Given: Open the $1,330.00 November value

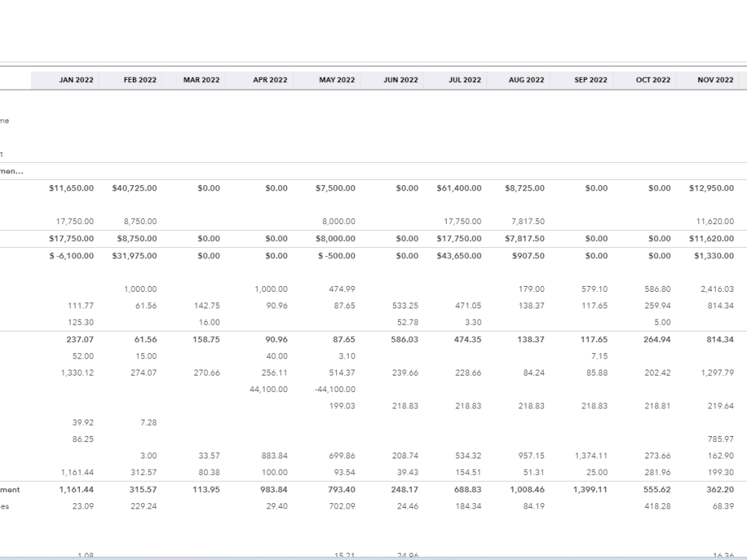Looking at the screenshot, I should pos(713,255).
